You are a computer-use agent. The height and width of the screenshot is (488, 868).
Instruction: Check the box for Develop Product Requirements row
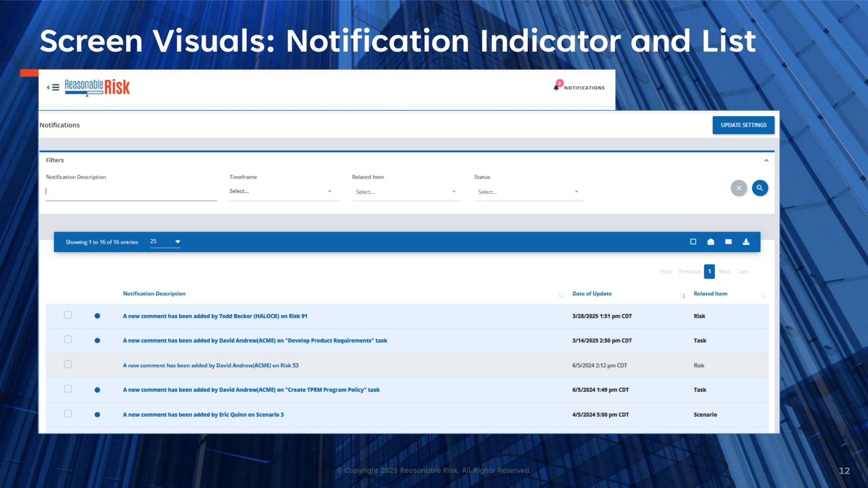(x=68, y=340)
